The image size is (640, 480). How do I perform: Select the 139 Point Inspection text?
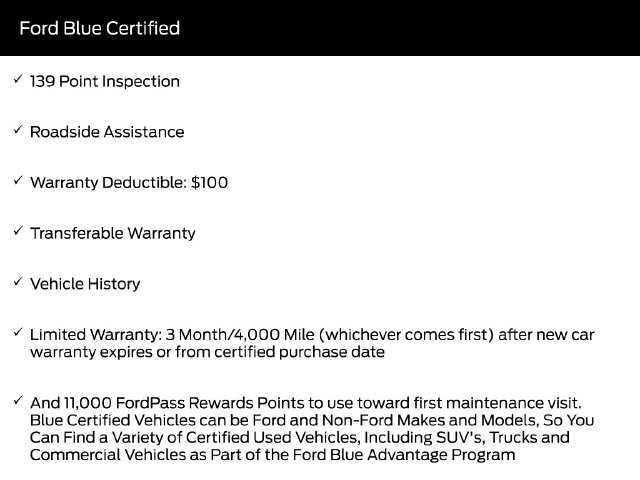(105, 81)
